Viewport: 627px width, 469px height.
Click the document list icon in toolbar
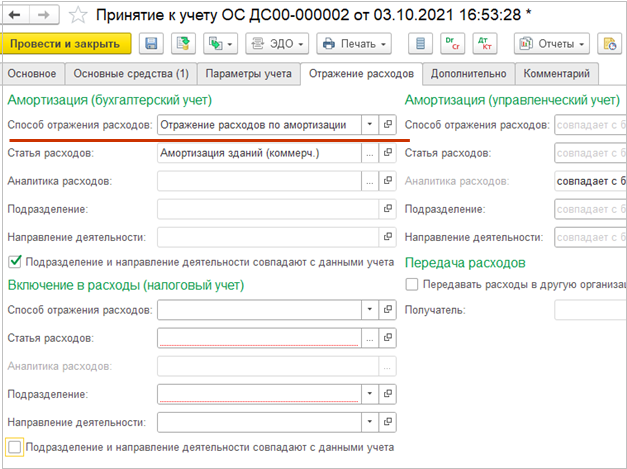422,44
